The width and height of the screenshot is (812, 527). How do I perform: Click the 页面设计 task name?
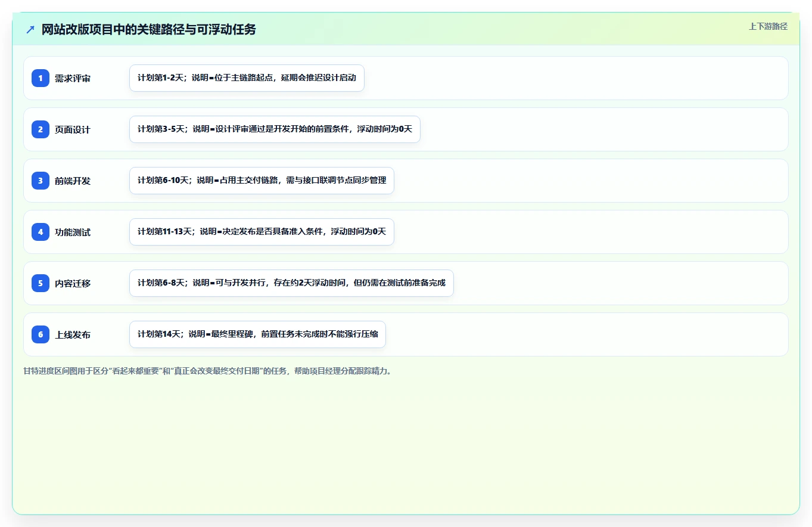pos(73,129)
